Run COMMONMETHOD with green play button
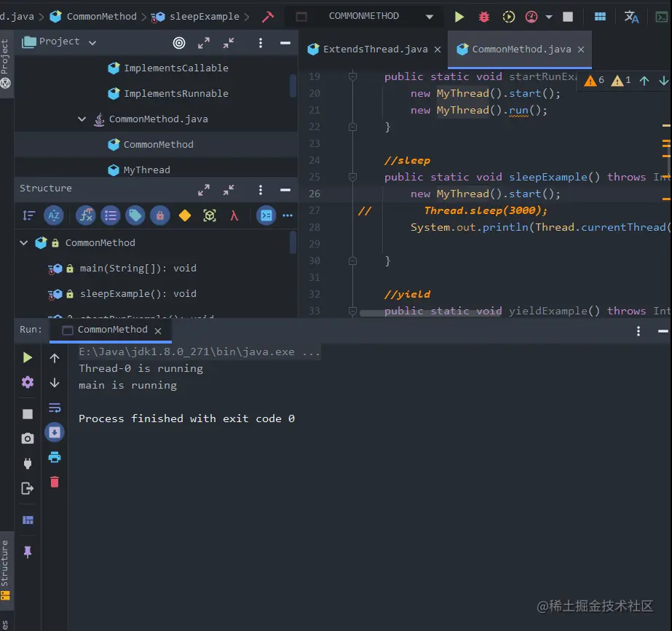This screenshot has height=631, width=672. pos(459,17)
